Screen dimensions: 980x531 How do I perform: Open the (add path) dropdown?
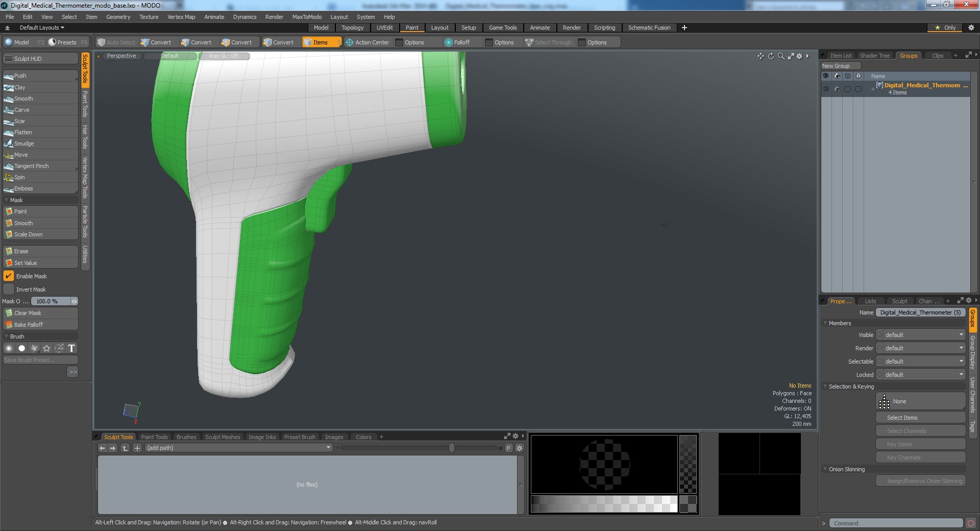[x=239, y=448]
